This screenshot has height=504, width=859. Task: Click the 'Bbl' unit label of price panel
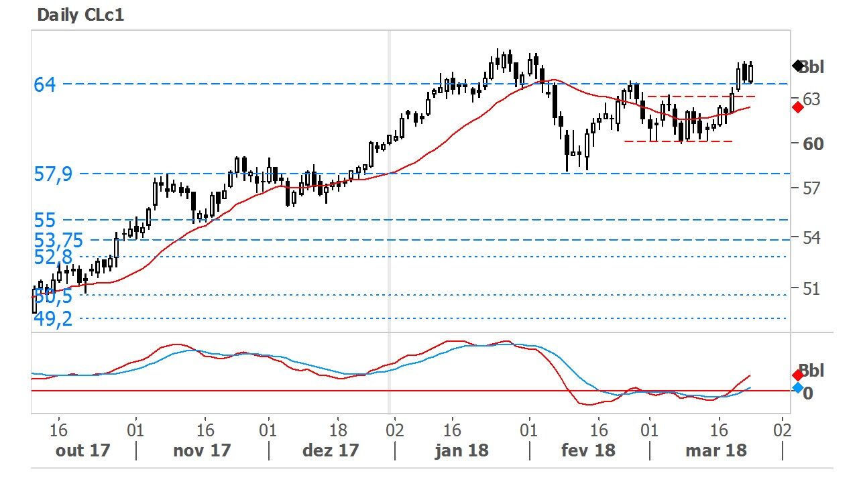[x=813, y=66]
